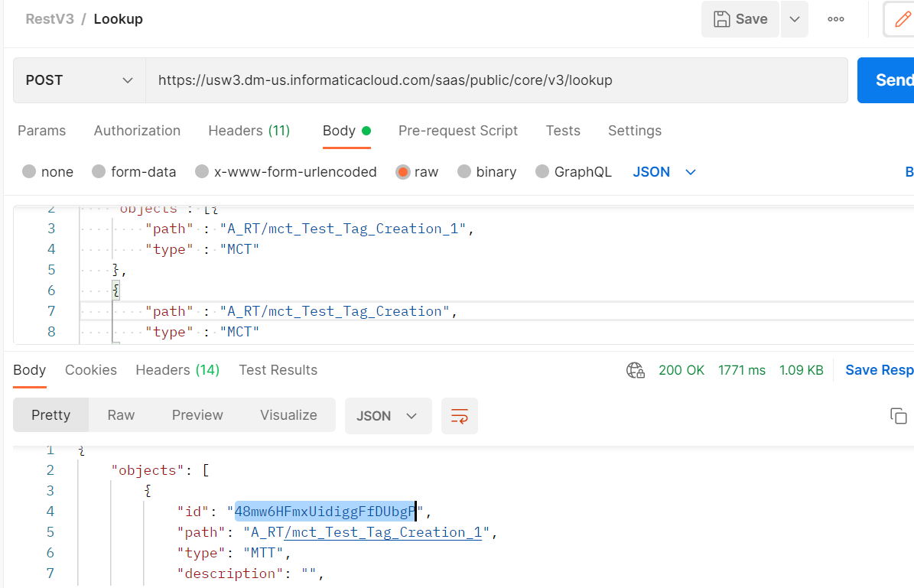914x588 pixels.
Task: Toggle the line wrap icon
Action: [x=460, y=416]
